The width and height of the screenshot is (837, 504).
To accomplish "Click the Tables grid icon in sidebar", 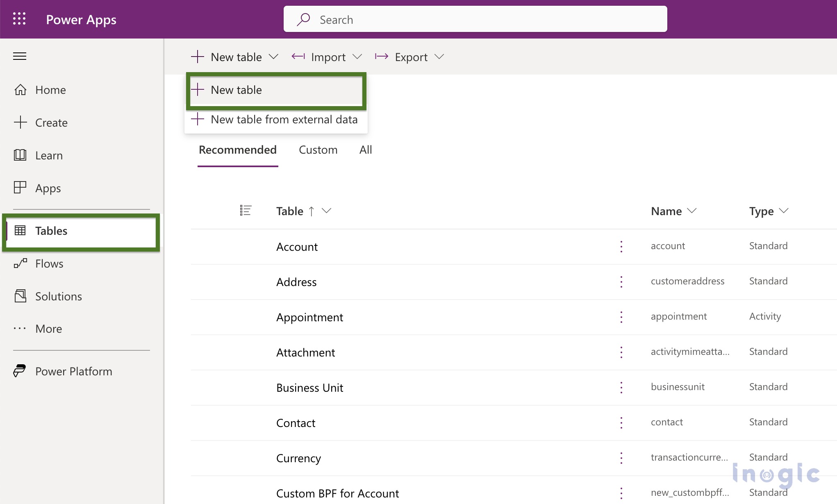I will 20,230.
